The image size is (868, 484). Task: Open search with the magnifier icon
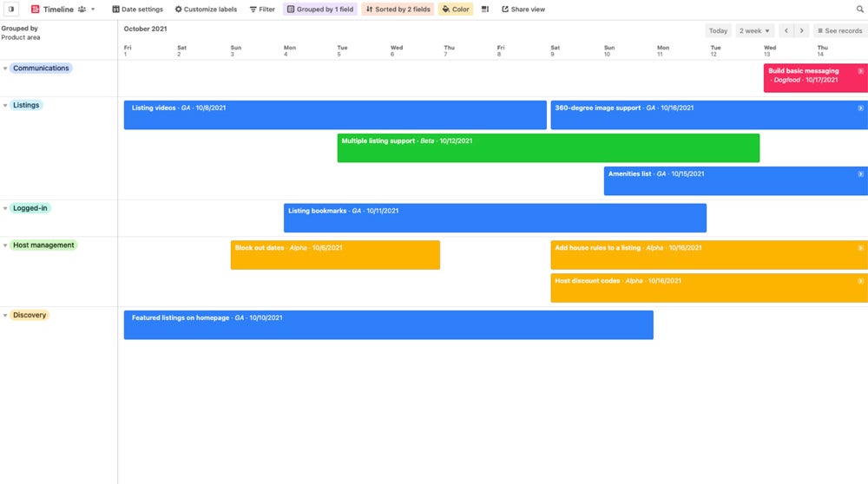pos(859,10)
